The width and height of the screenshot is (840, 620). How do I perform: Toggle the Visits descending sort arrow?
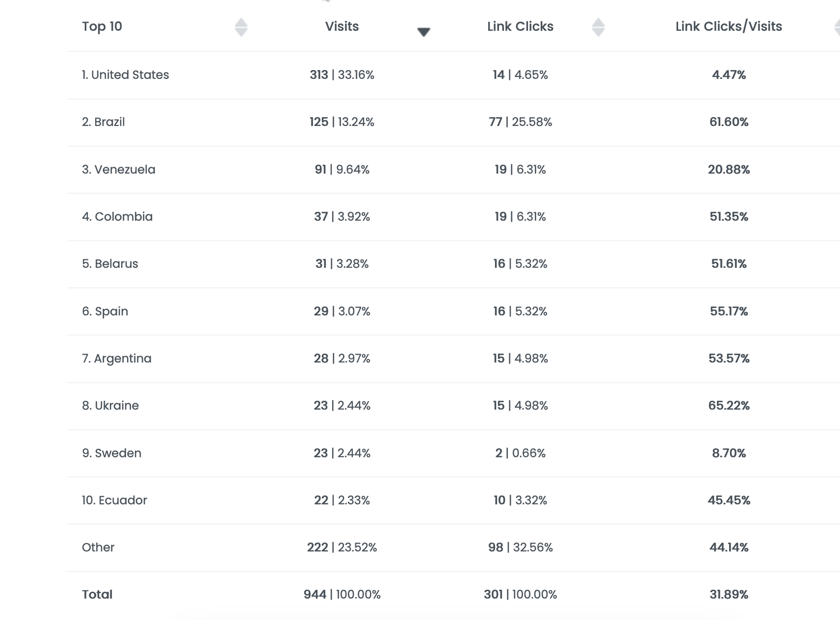pyautogui.click(x=424, y=32)
